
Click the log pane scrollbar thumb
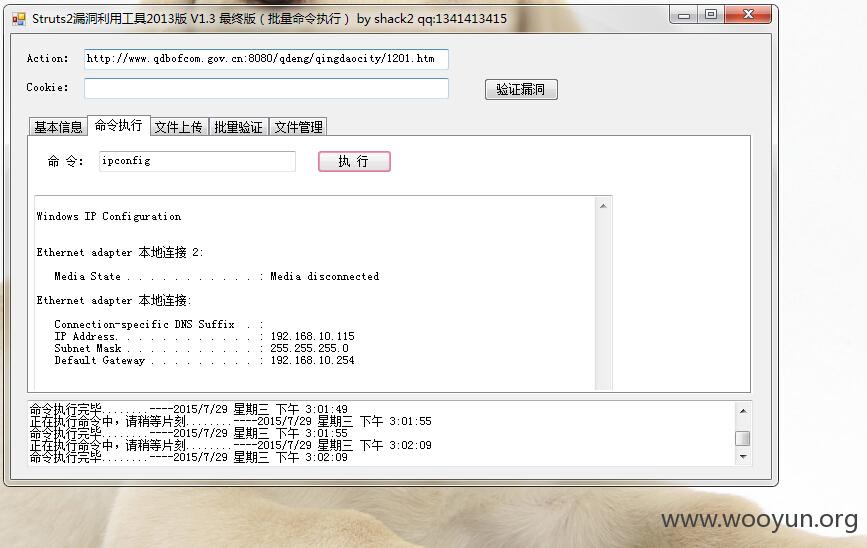pos(743,438)
